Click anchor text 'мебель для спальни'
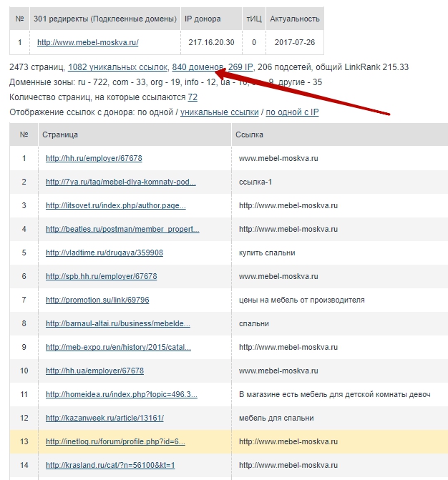Image resolution: width=448 pixels, height=480 pixels. coord(276,418)
